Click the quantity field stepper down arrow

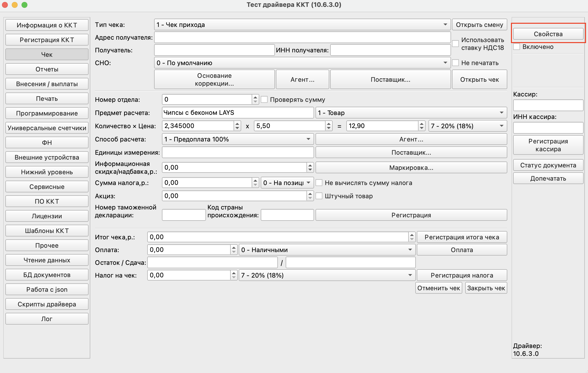coord(237,128)
